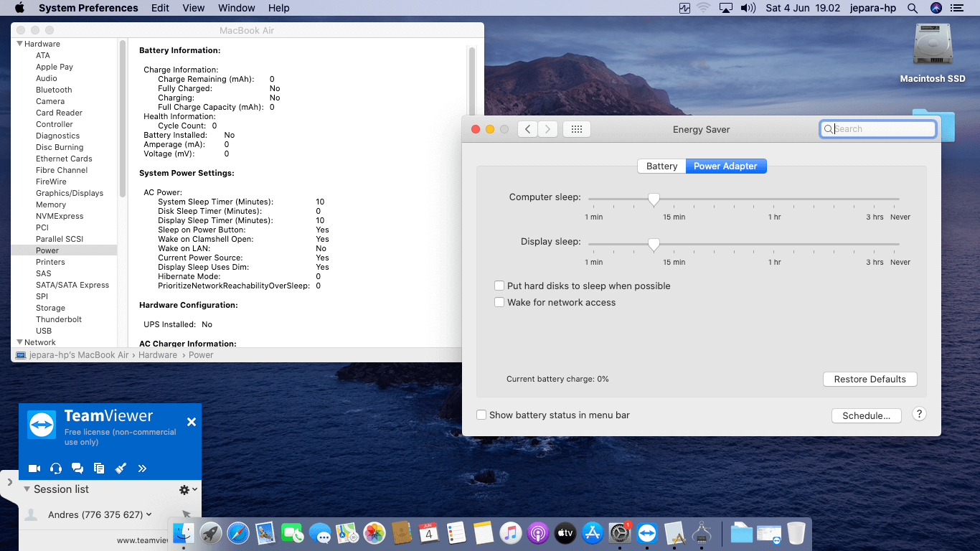Screen dimensions: 980x551
Task: Collapse the Hardware tree section
Action: 19,44
